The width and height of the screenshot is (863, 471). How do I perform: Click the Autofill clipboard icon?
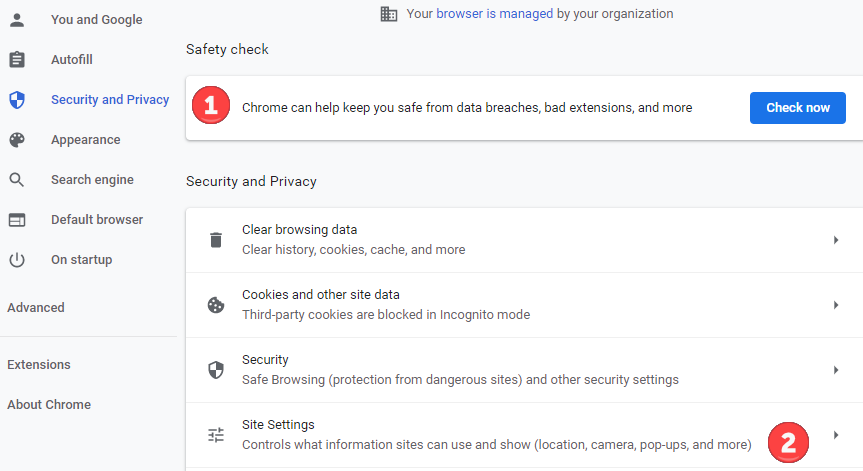(17, 59)
